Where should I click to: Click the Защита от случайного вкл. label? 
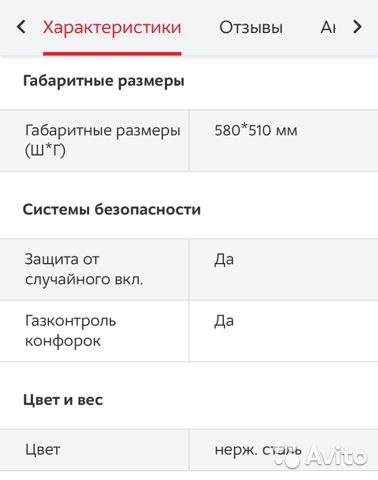click(x=84, y=269)
